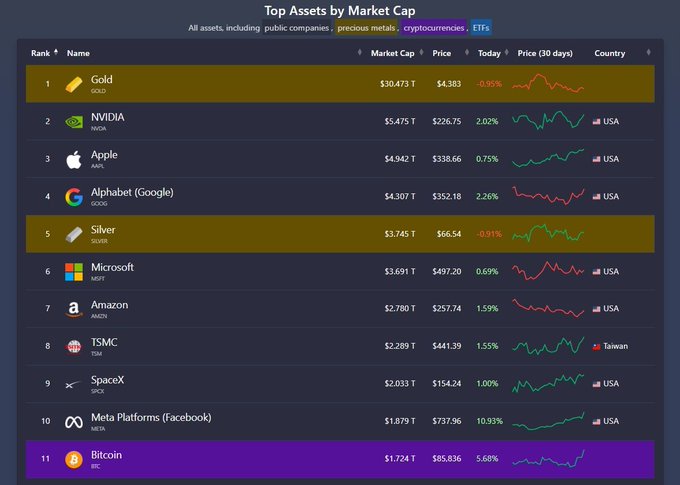This screenshot has height=485, width=680.
Task: Click Apple 30-day price chart
Action: [x=548, y=158]
